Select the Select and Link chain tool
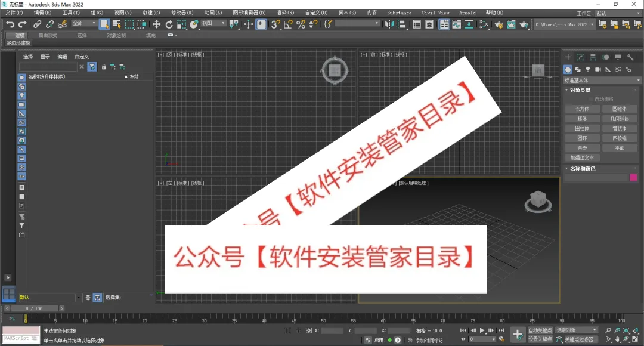The image size is (644, 346). pyautogui.click(x=38, y=24)
